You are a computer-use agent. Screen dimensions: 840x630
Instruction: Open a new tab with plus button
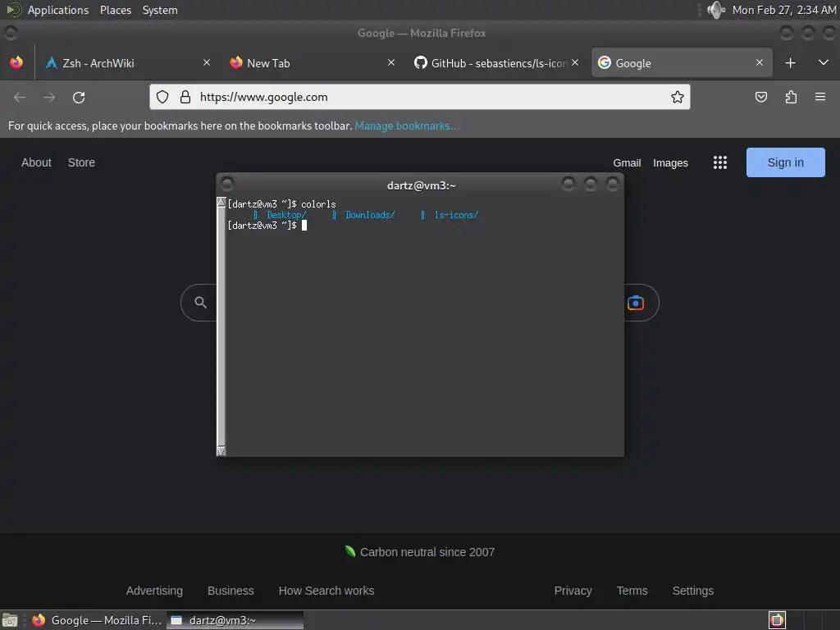pos(790,62)
